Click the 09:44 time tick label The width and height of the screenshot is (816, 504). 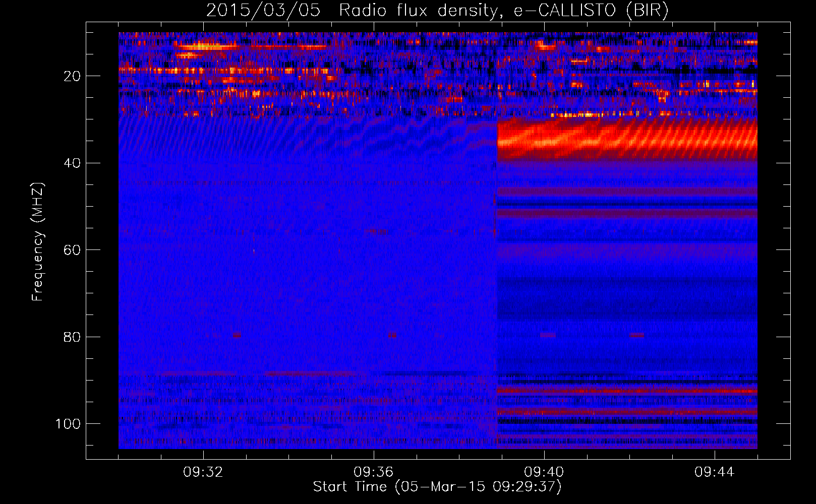coord(715,472)
